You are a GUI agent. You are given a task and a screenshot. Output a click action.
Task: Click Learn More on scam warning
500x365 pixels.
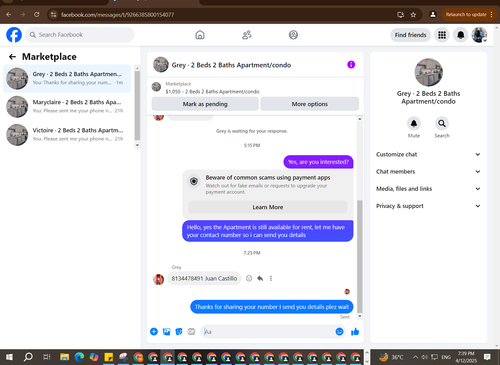click(x=268, y=207)
